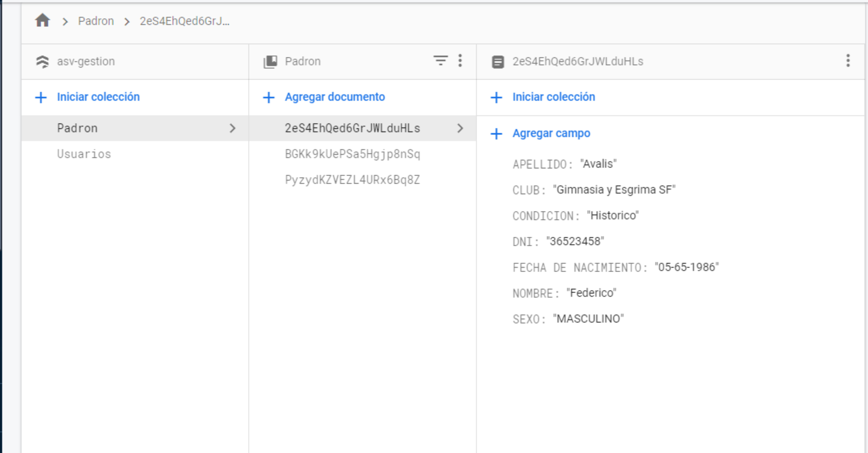
Task: Expand the Padron row chevron
Action: tap(232, 128)
